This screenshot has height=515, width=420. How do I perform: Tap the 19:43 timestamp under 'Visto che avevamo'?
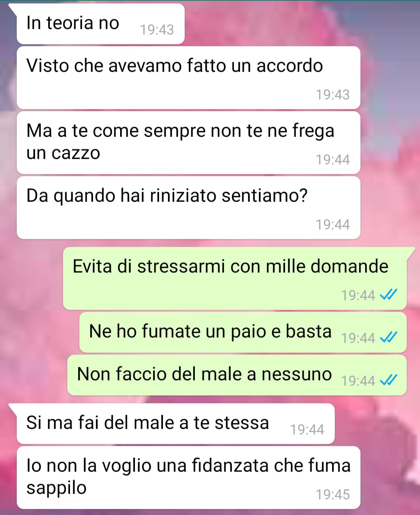coord(333,95)
